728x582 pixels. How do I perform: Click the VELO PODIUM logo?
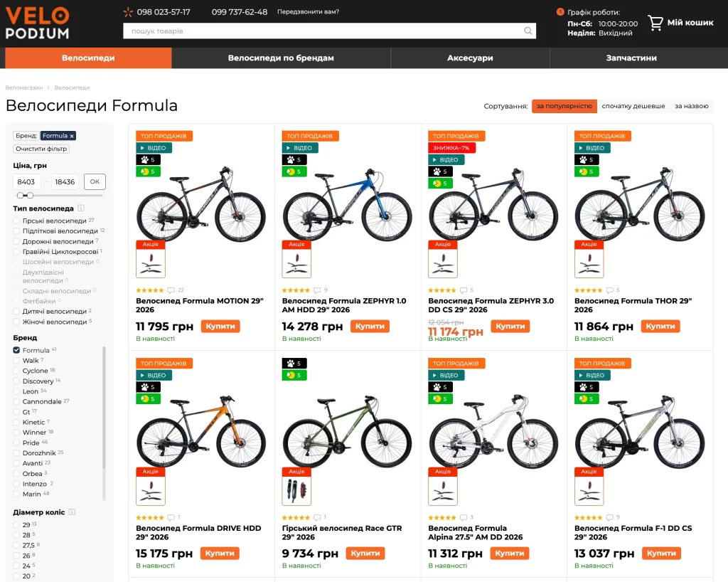37,23
